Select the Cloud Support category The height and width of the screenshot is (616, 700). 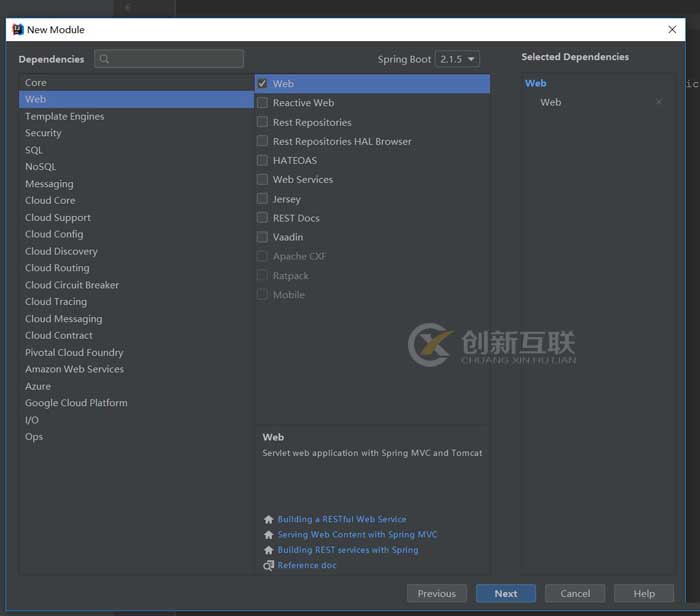(136, 217)
